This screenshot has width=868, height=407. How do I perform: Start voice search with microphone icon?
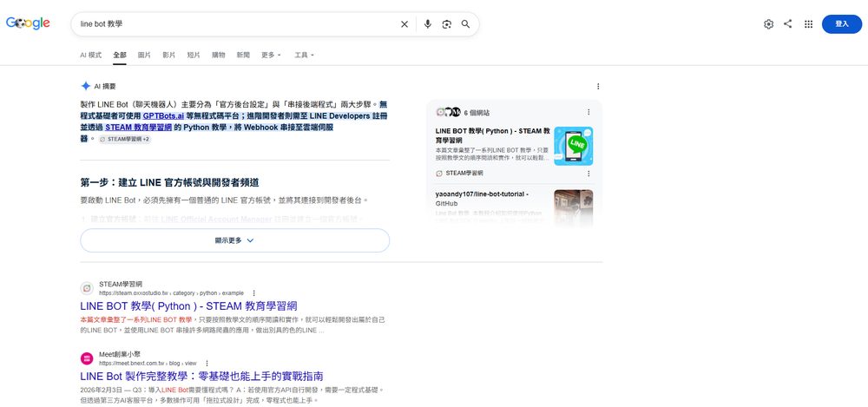(427, 24)
